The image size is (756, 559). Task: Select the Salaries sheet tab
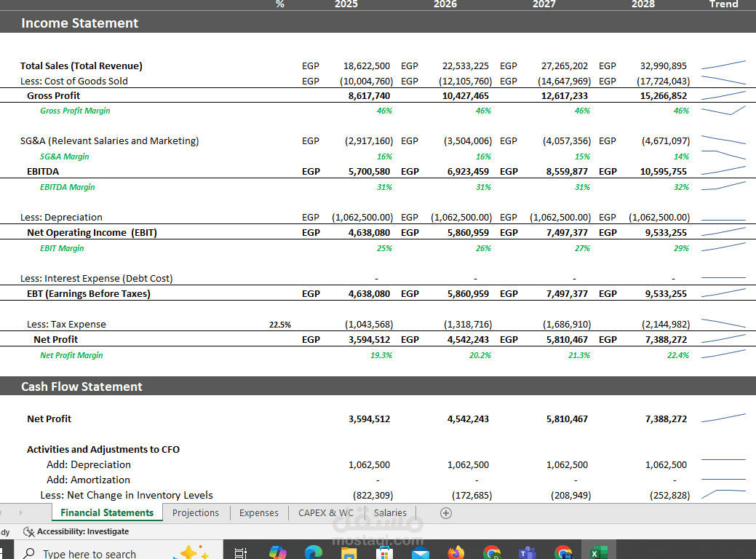(390, 512)
